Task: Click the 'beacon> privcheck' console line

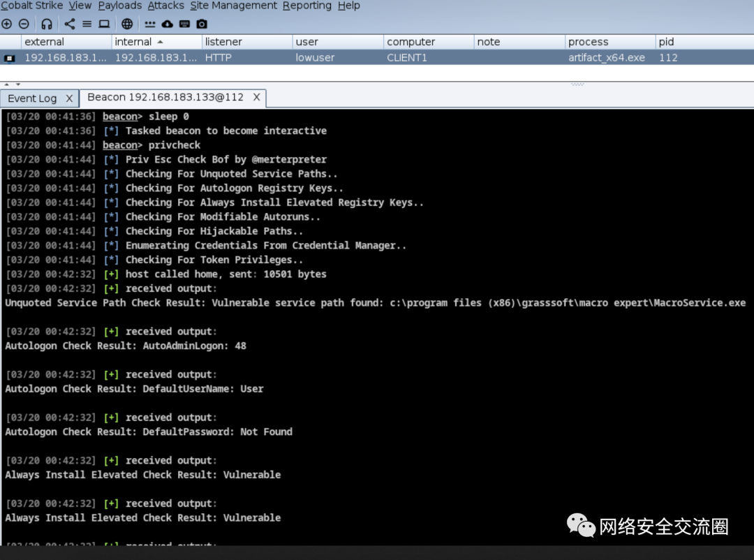Action: [x=103, y=145]
